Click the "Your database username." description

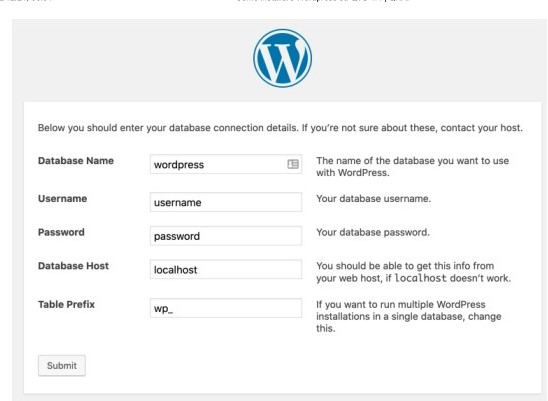[374, 199]
